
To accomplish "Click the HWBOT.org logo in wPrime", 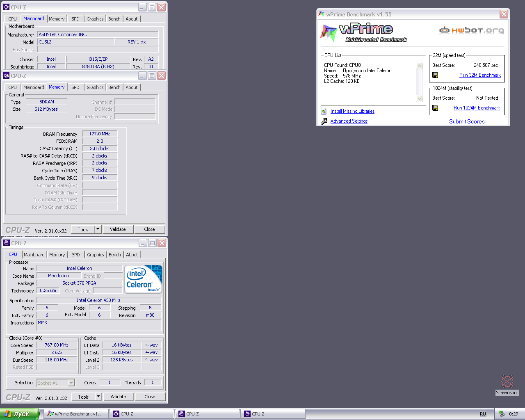I will pos(471,30).
